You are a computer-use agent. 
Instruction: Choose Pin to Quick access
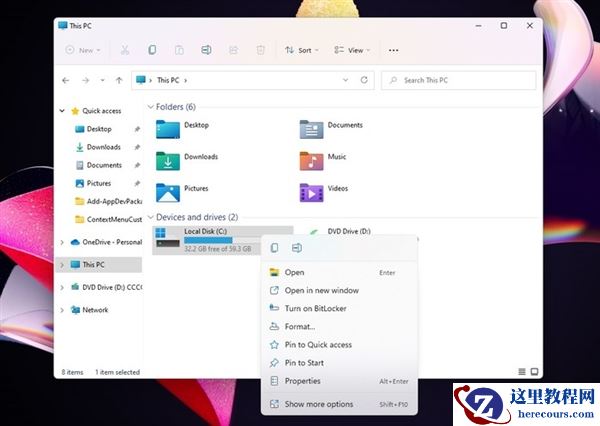pyautogui.click(x=339, y=345)
